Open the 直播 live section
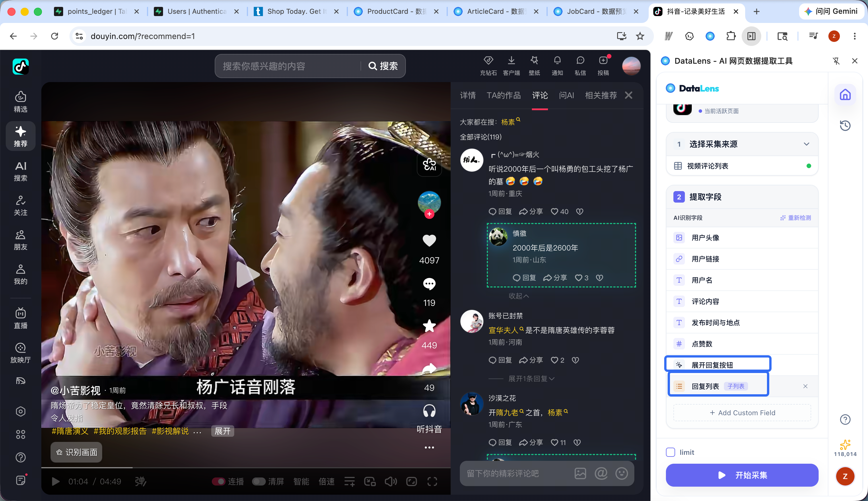Screen dimensions: 868x501 [x=20, y=318]
